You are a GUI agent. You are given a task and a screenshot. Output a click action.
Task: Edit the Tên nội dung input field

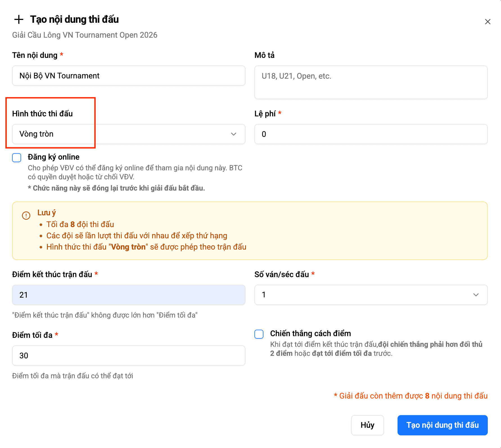click(x=129, y=76)
